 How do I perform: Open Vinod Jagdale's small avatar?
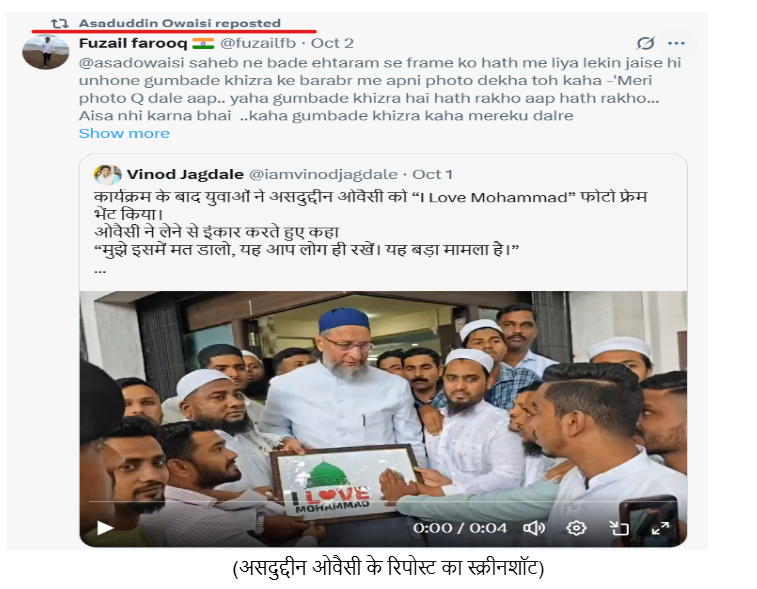click(107, 175)
